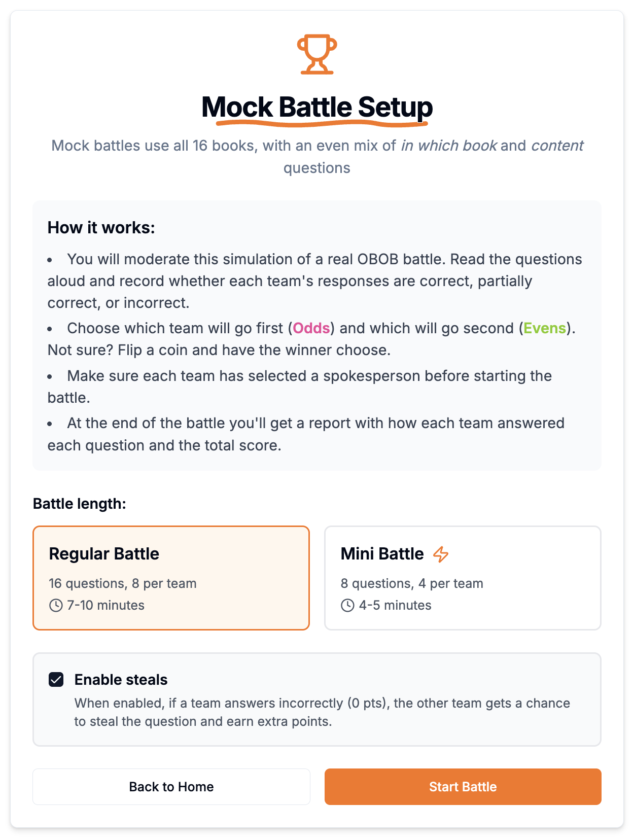Image resolution: width=633 pixels, height=840 pixels.
Task: Click the pink Odds label
Action: (311, 329)
